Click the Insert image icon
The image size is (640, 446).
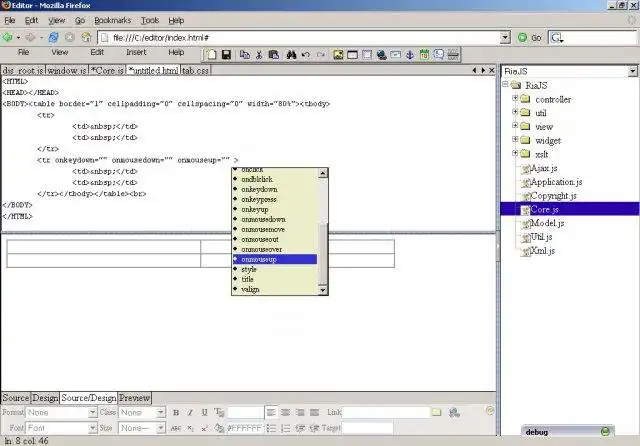pos(338,54)
